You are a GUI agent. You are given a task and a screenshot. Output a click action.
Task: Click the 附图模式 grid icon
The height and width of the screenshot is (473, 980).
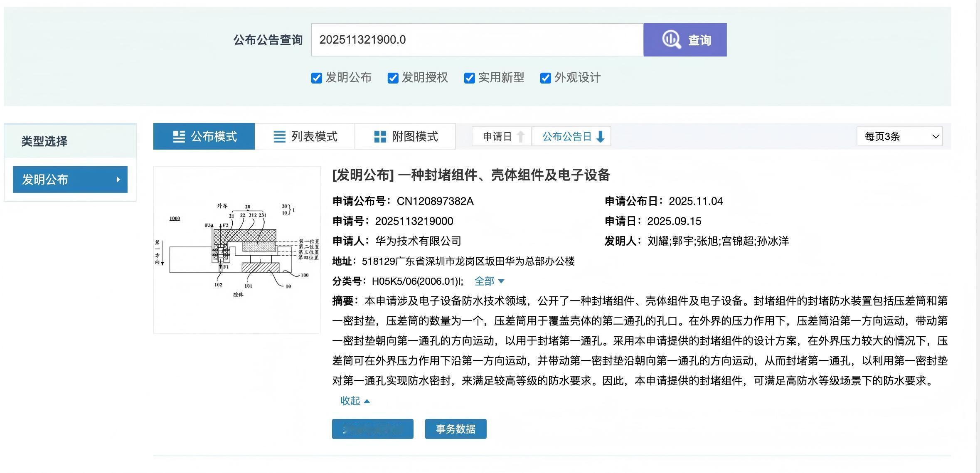380,136
